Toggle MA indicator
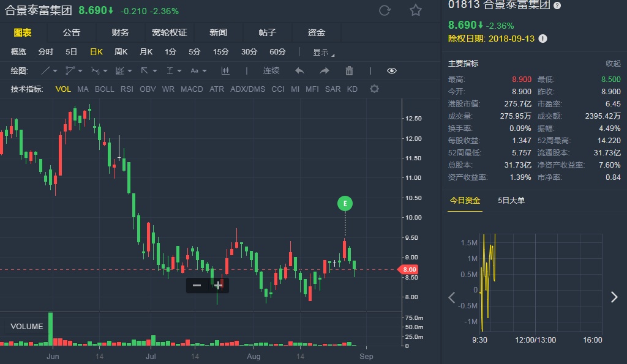This screenshot has height=364, width=627. [83, 89]
